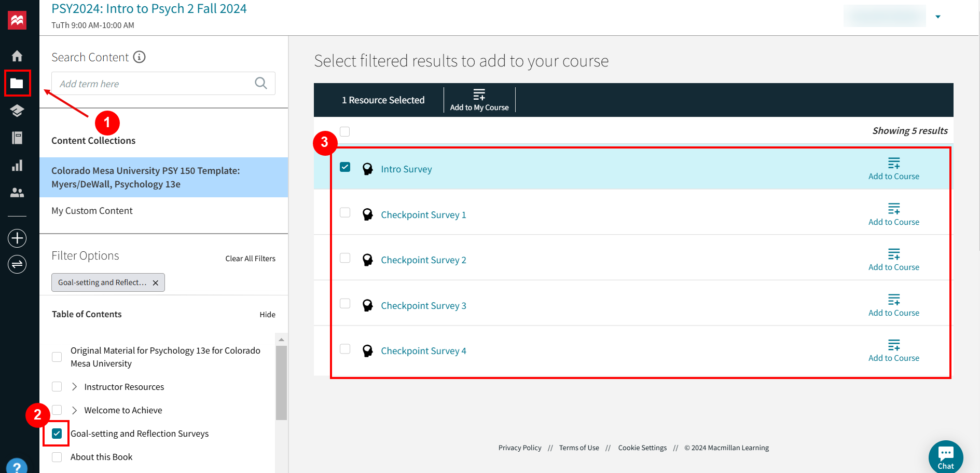Expand the Welcome to Achieve chapter
The height and width of the screenshot is (473, 980).
pos(74,410)
